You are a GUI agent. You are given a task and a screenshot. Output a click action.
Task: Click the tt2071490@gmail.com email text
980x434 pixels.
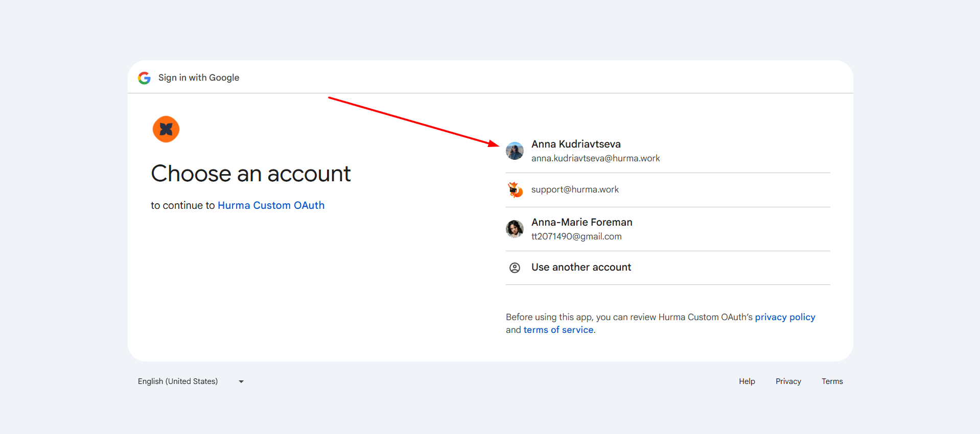click(x=576, y=236)
